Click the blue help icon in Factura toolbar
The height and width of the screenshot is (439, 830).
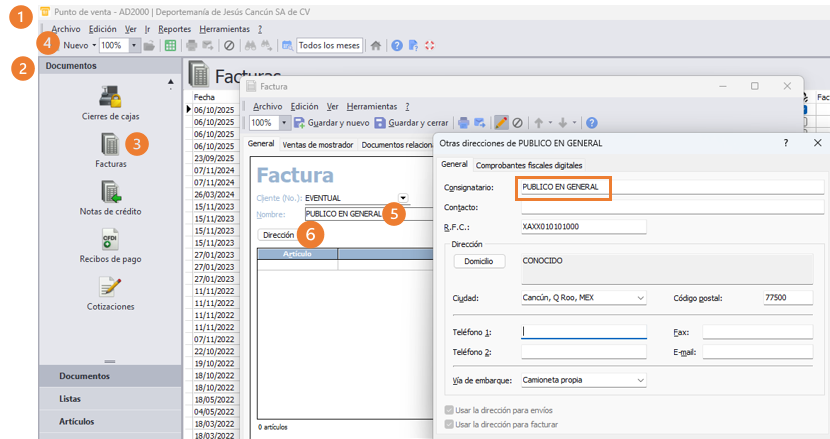[591, 123]
